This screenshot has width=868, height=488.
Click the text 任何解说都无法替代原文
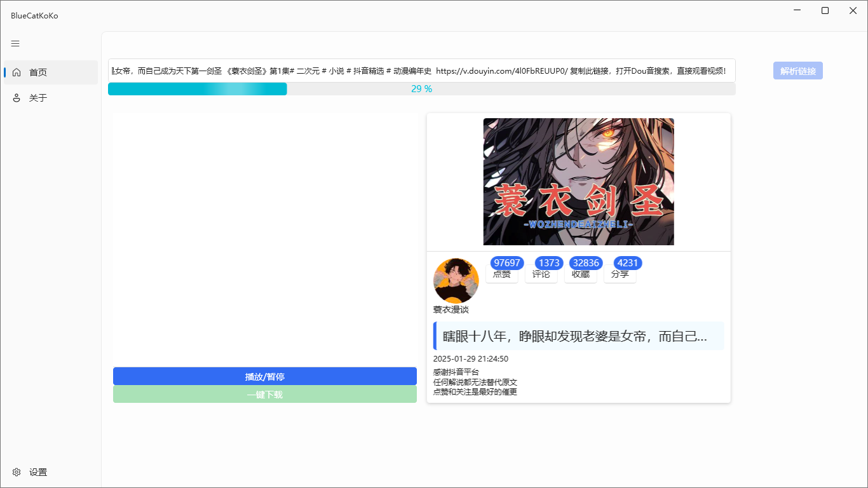pos(475,382)
